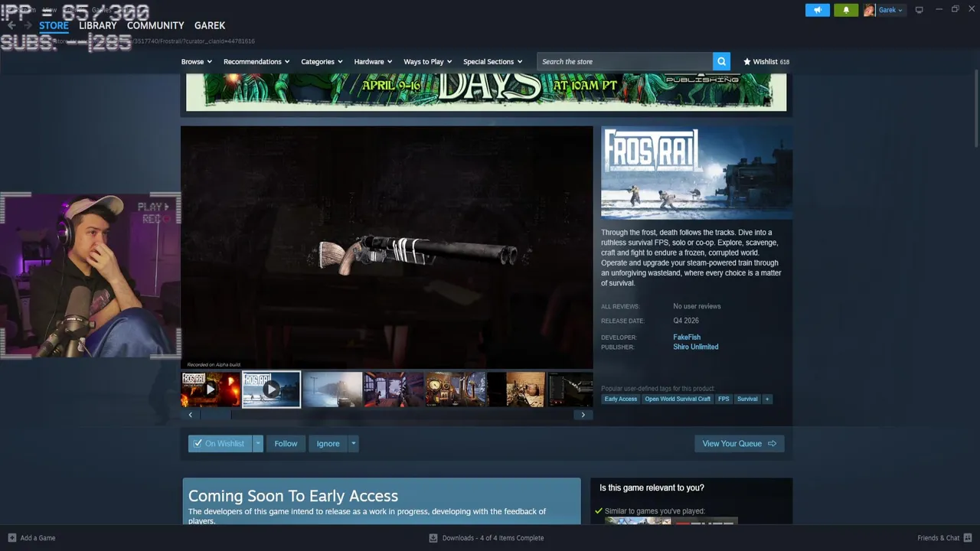Select the train interior gauges thumbnail
The width and height of the screenshot is (980, 551).
pyautogui.click(x=455, y=390)
